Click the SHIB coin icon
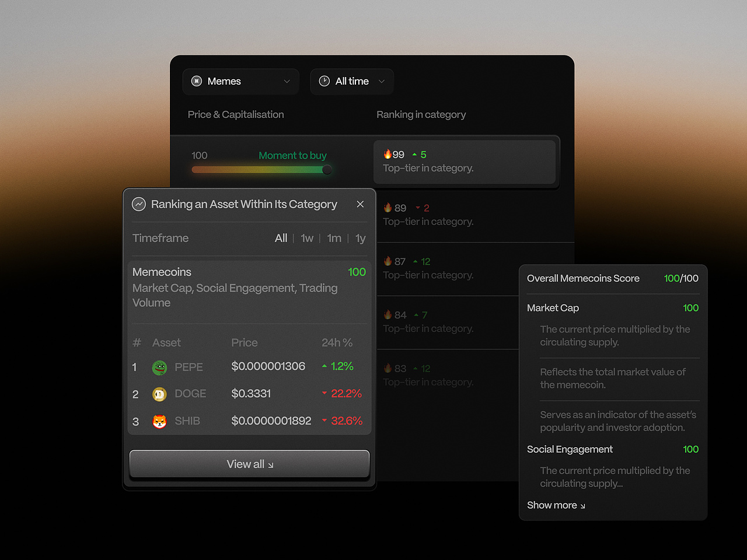This screenshot has width=747, height=560. click(159, 421)
